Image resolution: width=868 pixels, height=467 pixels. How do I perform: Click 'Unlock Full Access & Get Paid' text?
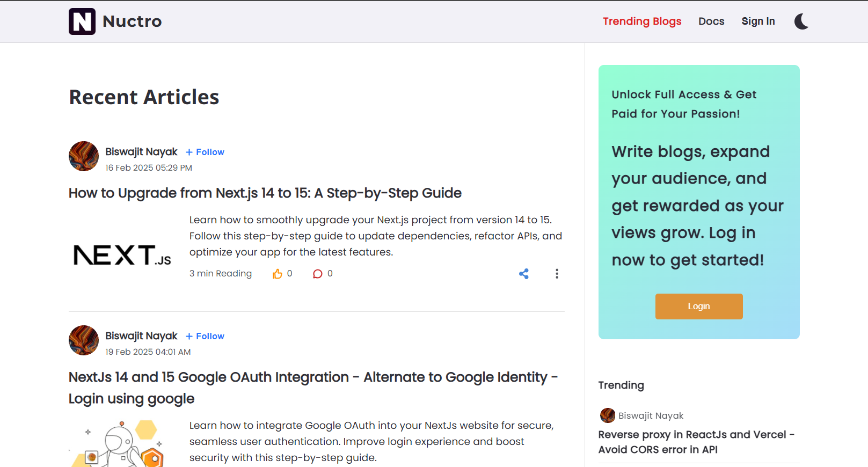pos(684,104)
